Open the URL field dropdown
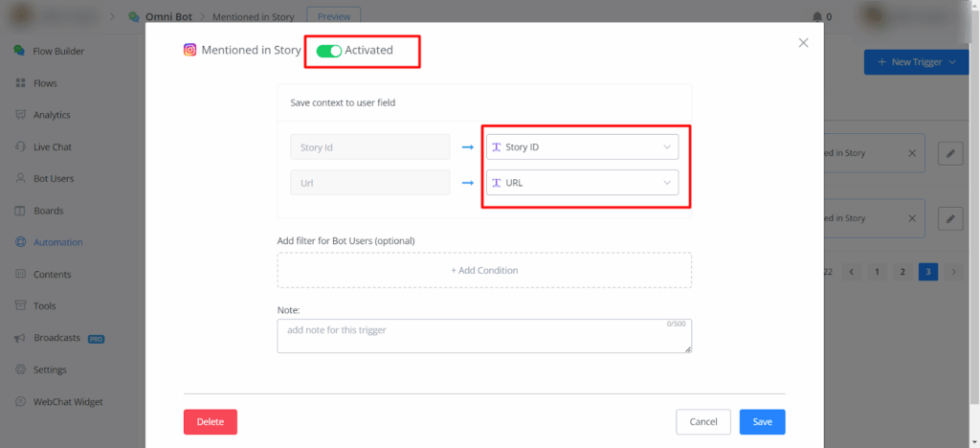This screenshot has width=980, height=448. 582,182
